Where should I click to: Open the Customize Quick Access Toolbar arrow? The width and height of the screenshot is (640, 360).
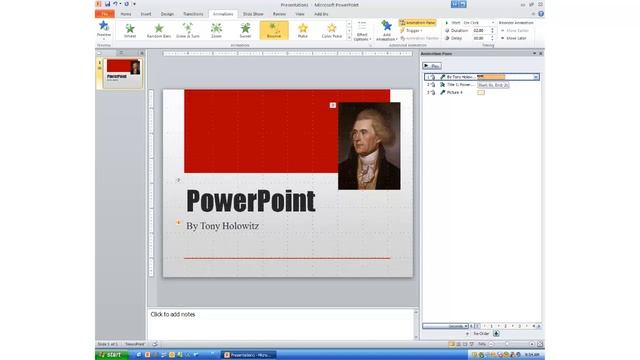point(134,4)
